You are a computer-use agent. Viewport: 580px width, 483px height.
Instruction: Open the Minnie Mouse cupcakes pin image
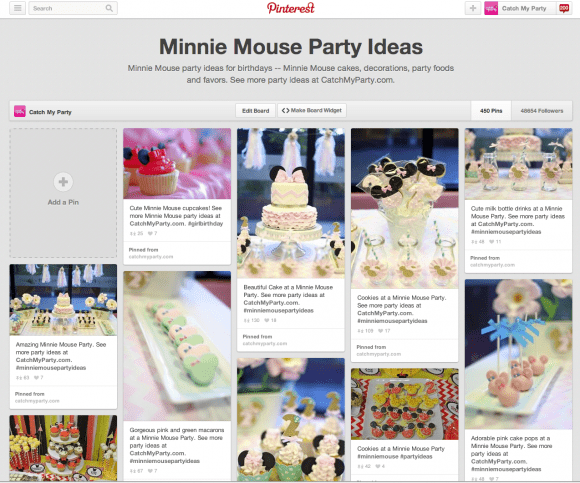click(177, 163)
